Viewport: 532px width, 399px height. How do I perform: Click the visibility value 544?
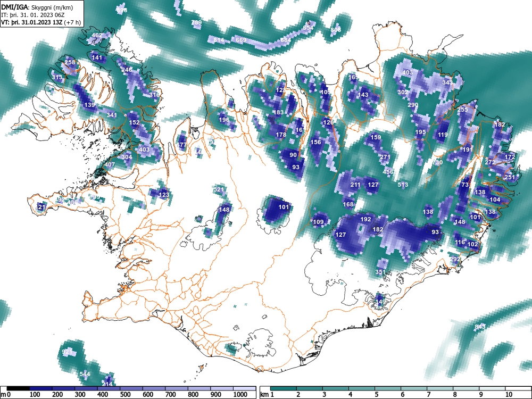85,374
